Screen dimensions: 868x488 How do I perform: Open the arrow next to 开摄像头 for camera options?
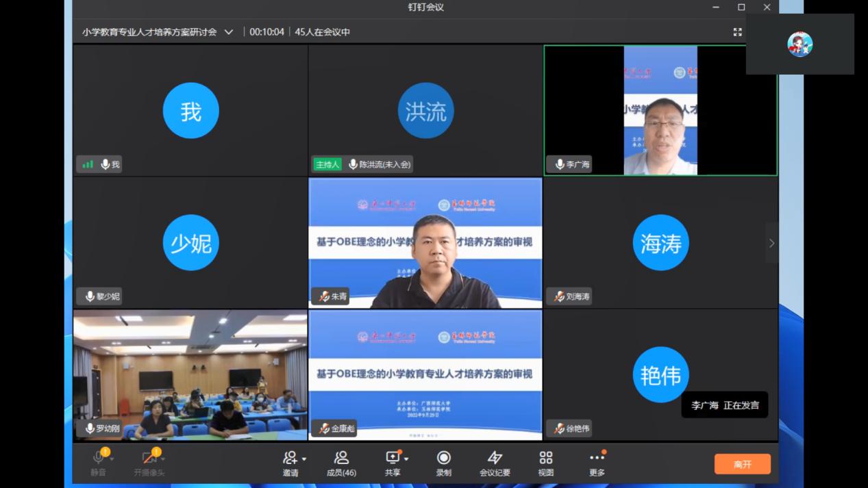(x=163, y=459)
